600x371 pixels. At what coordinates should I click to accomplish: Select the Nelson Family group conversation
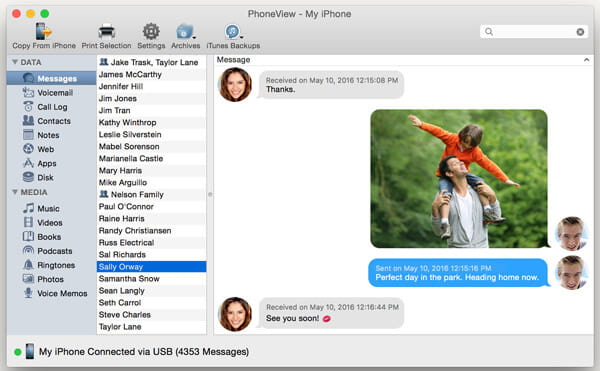(152, 194)
